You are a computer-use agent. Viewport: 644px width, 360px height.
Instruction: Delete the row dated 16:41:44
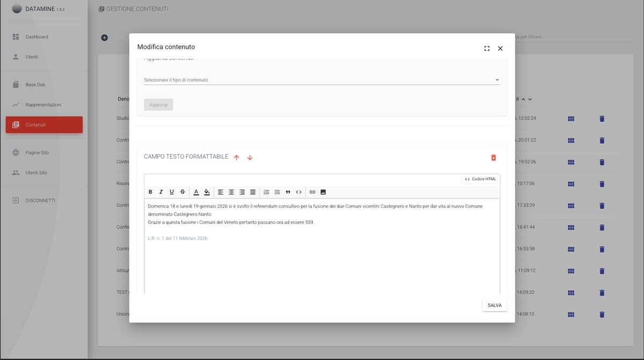point(602,227)
